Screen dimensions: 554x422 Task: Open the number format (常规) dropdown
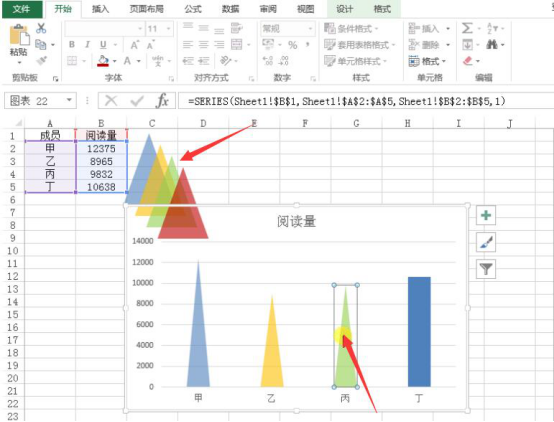tap(311, 29)
